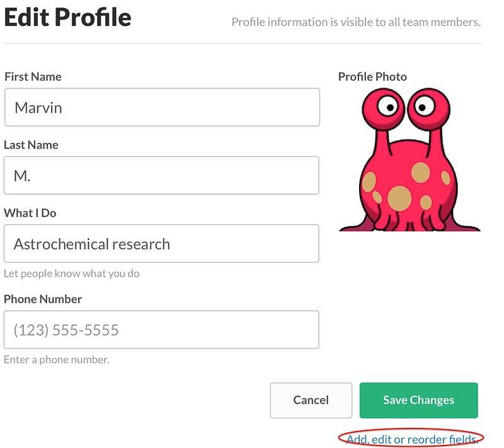Screen dimensions: 504x448
Task: Click the divider line below the heading
Action: [243, 43]
